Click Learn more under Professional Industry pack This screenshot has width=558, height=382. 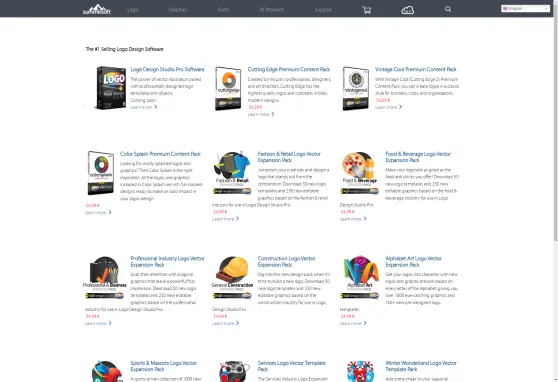click(98, 323)
